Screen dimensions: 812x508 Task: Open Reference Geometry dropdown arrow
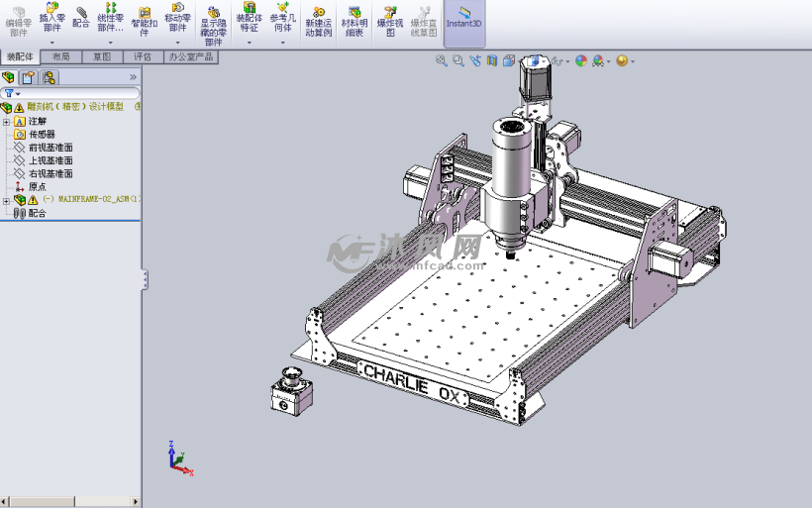click(283, 43)
